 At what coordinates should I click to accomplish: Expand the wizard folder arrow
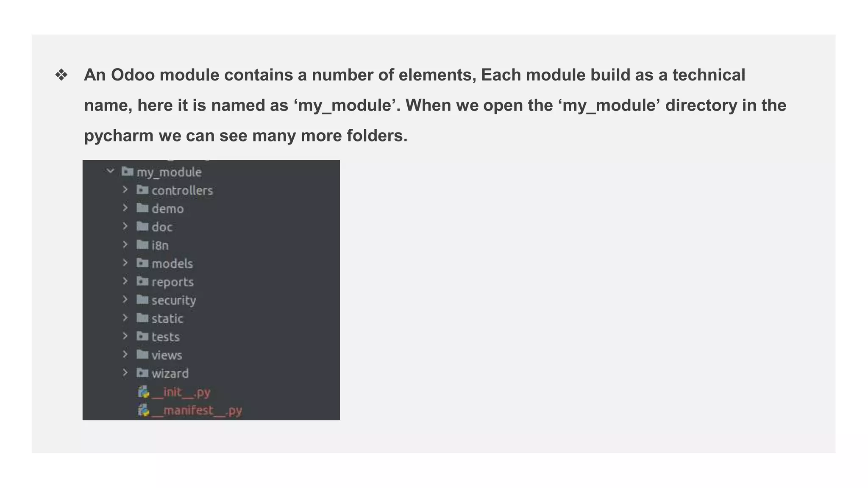(x=125, y=372)
